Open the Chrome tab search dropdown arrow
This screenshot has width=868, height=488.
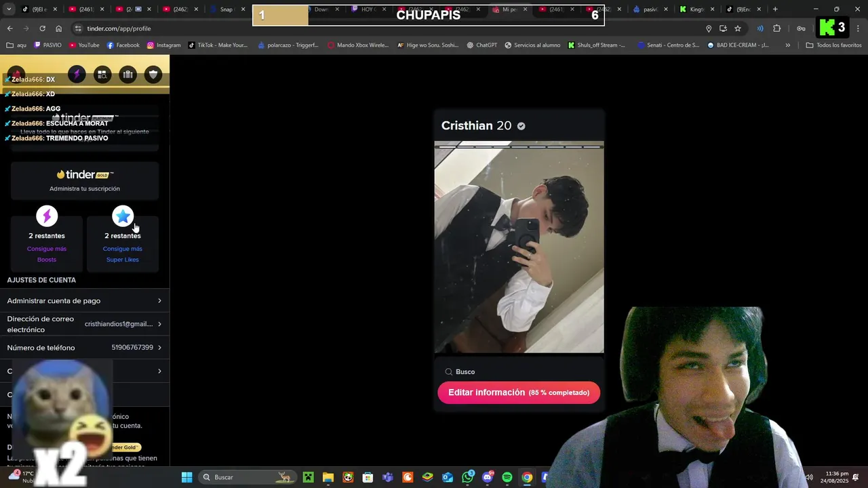(x=8, y=9)
